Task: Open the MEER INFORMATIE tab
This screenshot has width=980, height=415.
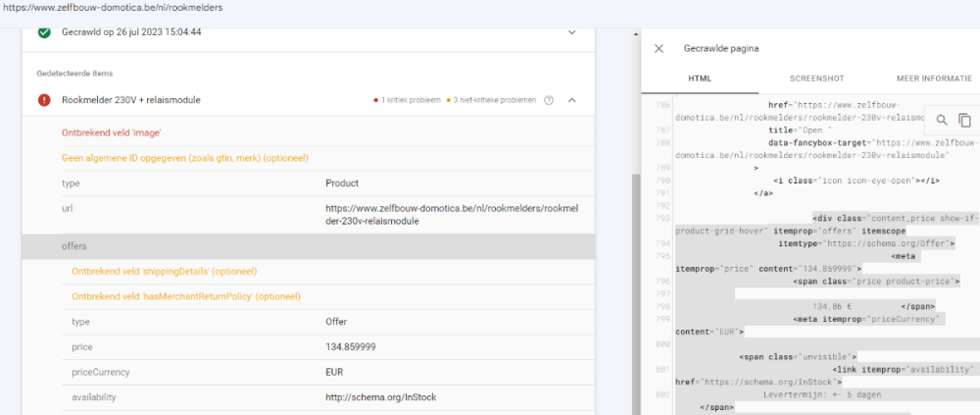Action: (936, 78)
